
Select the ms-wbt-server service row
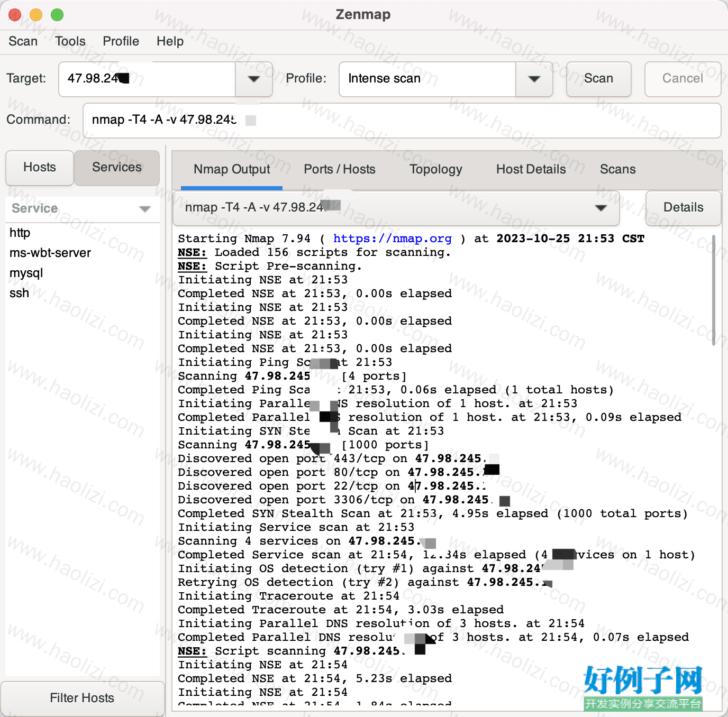pos(83,253)
